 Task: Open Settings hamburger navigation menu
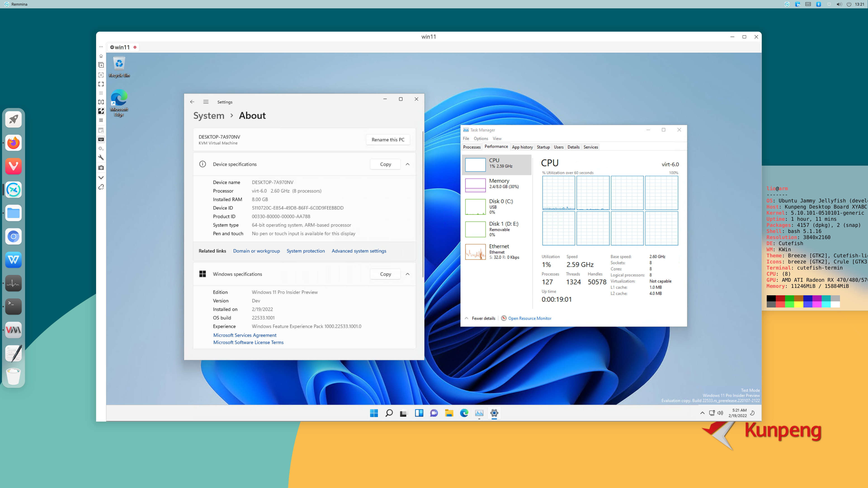coord(206,102)
